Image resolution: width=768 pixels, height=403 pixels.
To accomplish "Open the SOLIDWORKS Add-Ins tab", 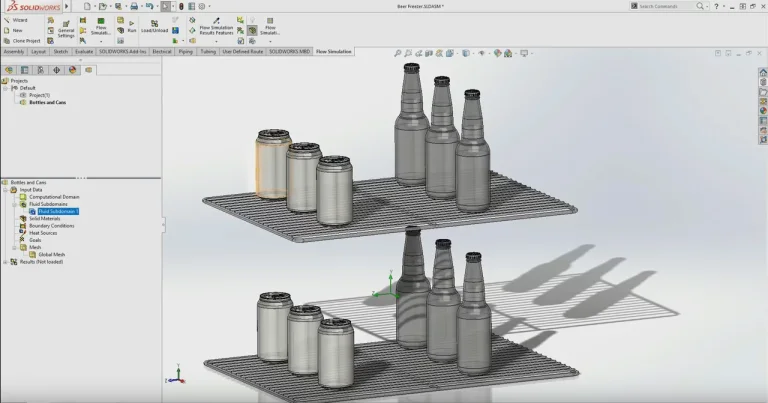I will pos(121,50).
